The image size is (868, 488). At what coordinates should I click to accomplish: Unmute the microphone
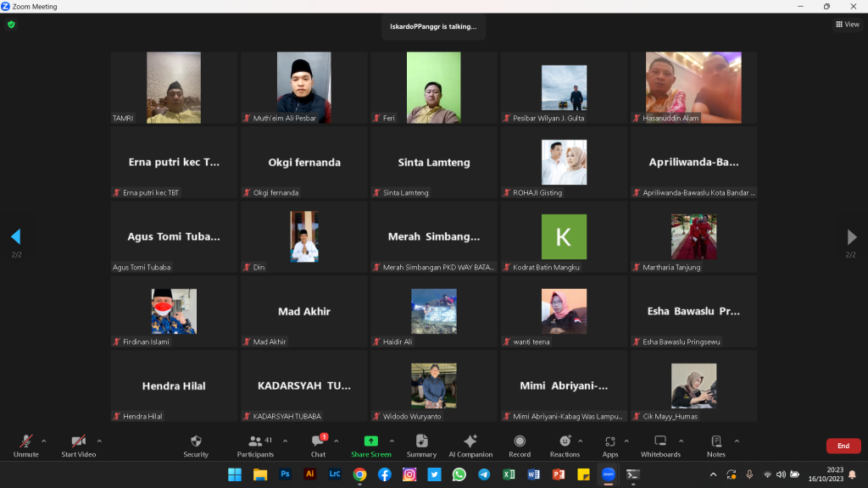coord(26,446)
